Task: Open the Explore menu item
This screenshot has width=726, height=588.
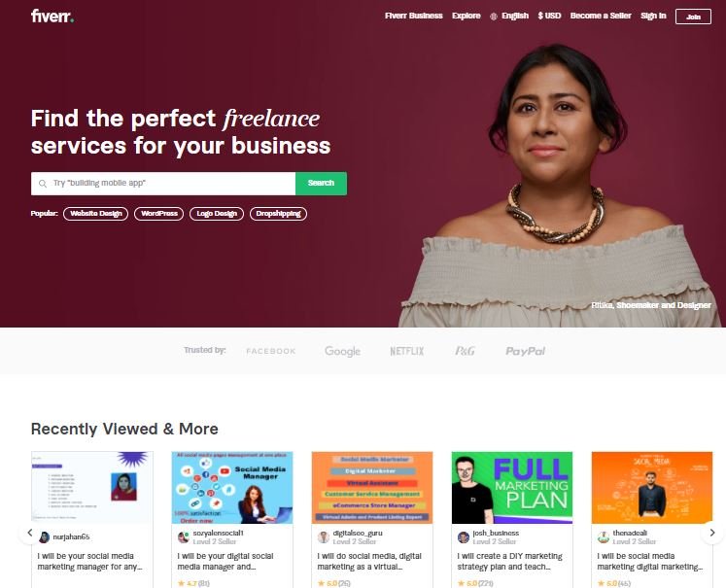Action: click(467, 16)
